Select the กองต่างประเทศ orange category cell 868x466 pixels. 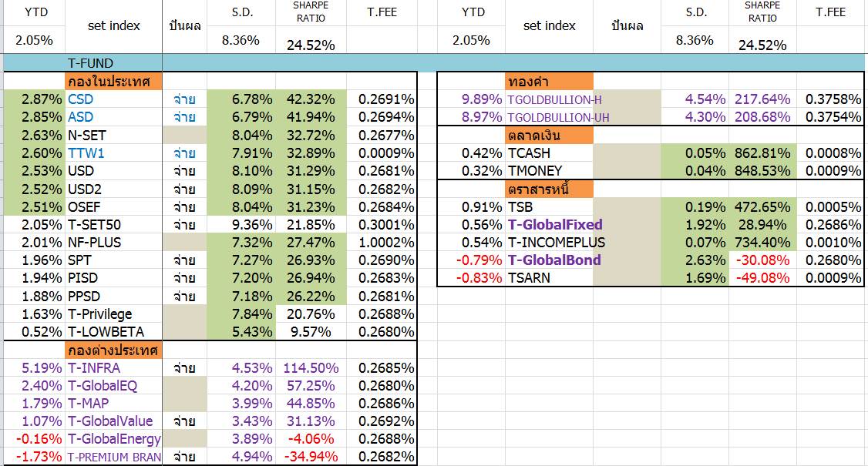pos(113,350)
